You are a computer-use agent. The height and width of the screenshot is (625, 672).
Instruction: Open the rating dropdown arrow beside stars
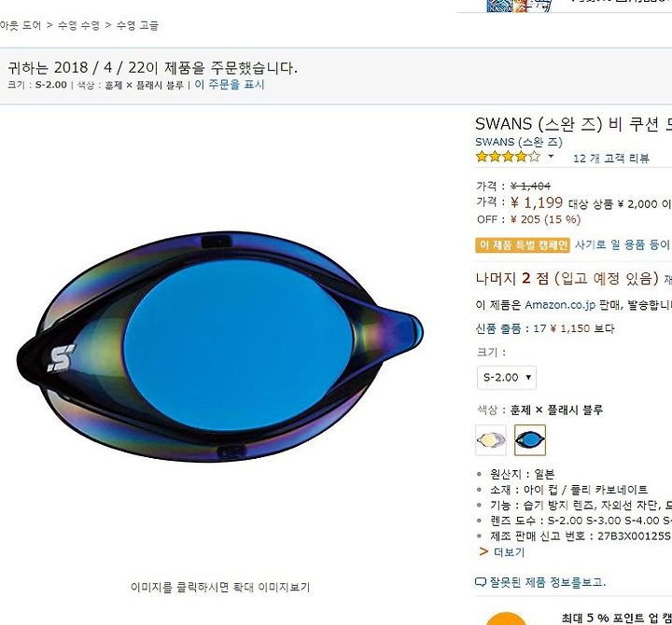tap(552, 157)
